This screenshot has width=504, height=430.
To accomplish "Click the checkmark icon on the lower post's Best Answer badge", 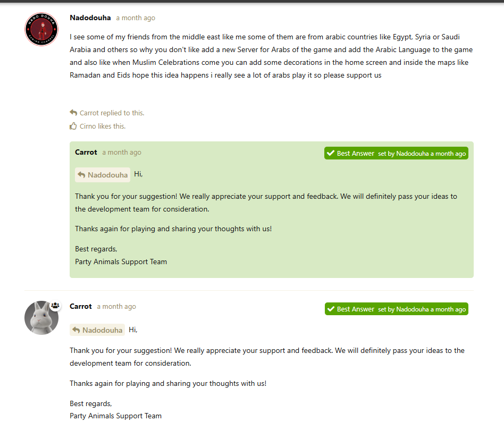I will pos(331,309).
